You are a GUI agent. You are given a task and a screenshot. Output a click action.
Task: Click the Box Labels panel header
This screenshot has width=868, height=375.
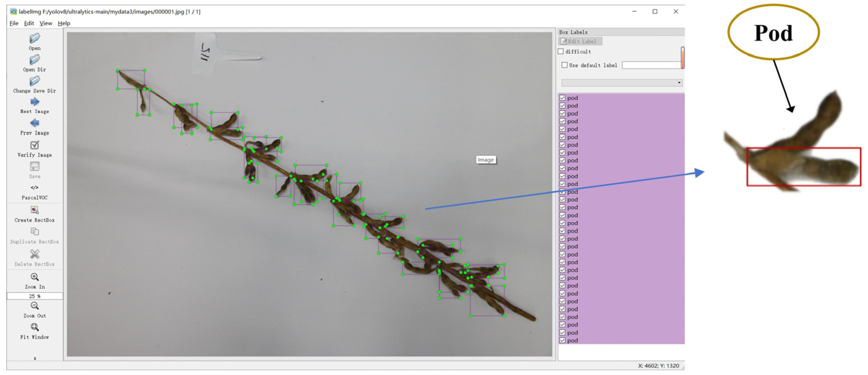pyautogui.click(x=621, y=32)
